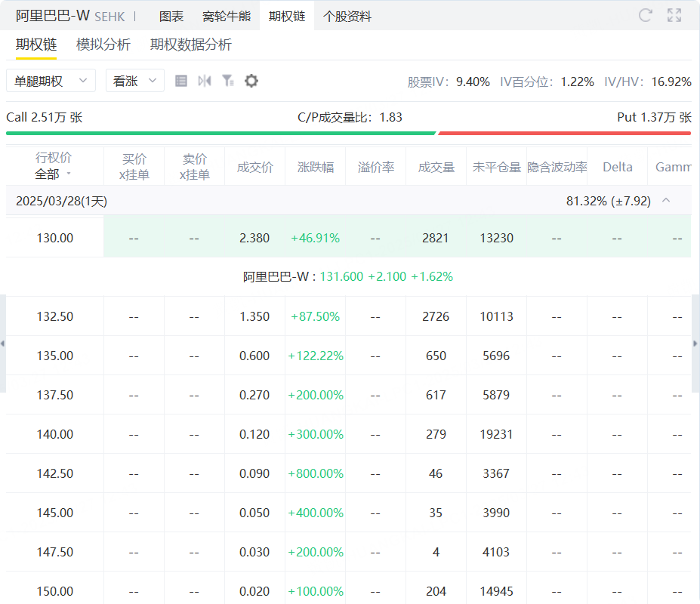Open the 窝轮牛熊 tab
Viewport: 700px width, 604px height.
(227, 17)
